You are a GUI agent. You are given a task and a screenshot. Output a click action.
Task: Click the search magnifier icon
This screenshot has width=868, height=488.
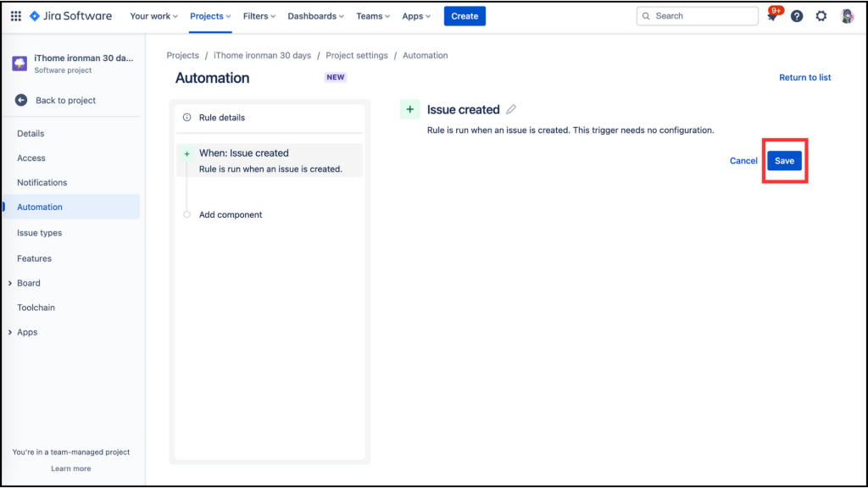[646, 16]
